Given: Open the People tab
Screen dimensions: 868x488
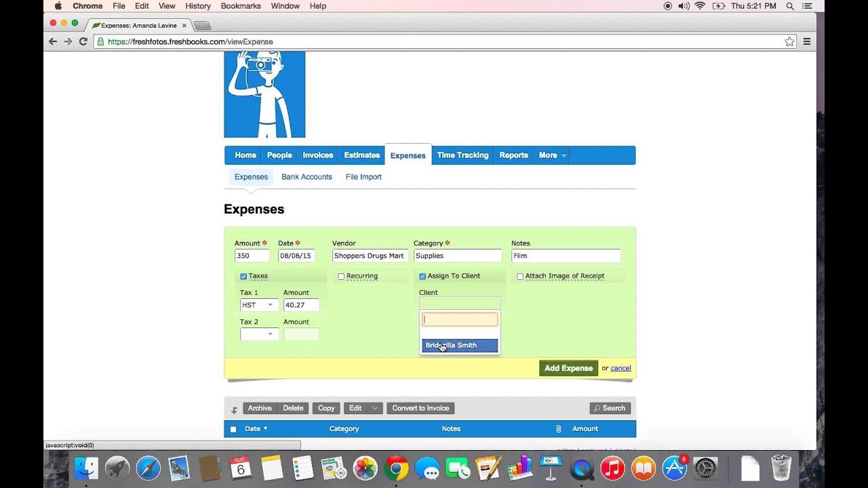Looking at the screenshot, I should click(279, 155).
